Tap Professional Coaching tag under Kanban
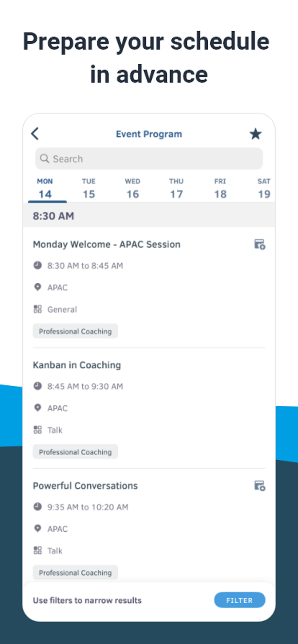298x644 pixels. coord(75,452)
